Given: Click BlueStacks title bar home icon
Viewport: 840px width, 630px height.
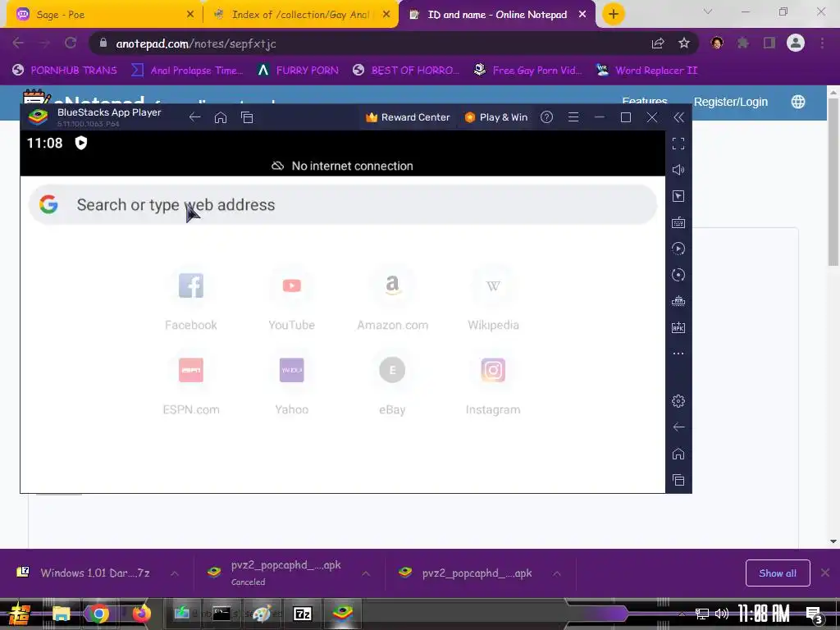Looking at the screenshot, I should pos(221,117).
